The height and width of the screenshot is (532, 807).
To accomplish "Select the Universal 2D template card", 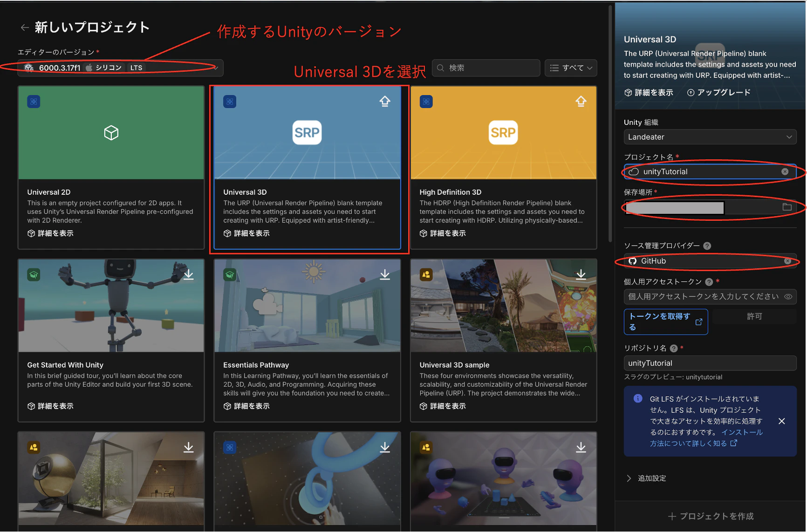I will pos(111,168).
